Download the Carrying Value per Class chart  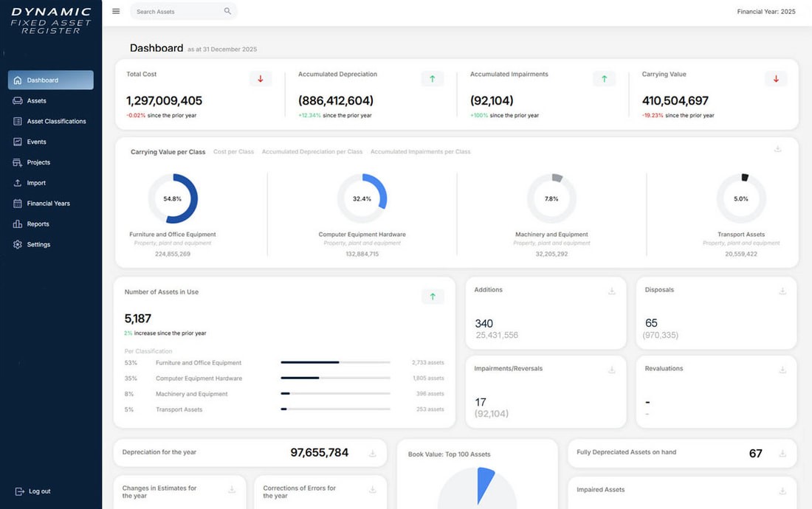point(777,149)
